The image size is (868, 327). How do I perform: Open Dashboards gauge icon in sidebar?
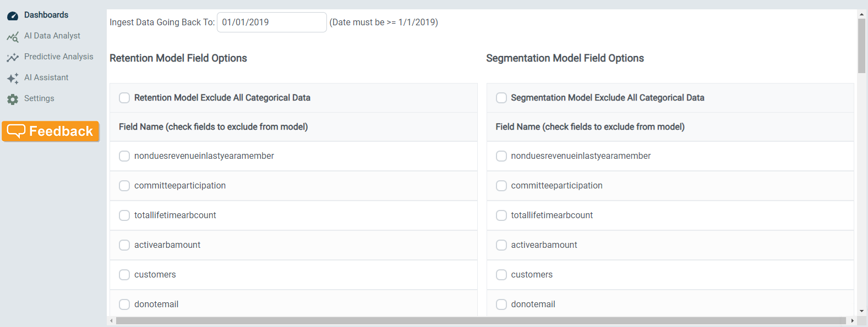click(x=13, y=16)
